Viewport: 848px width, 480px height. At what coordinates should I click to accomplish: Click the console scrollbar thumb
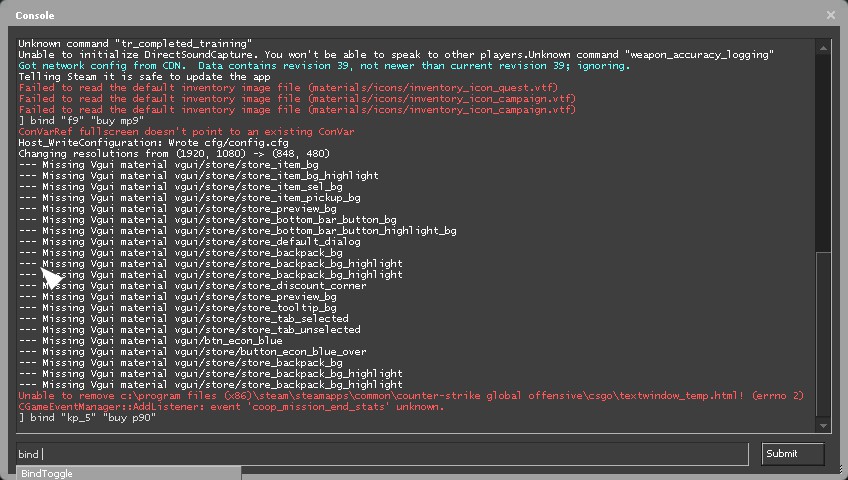823,334
